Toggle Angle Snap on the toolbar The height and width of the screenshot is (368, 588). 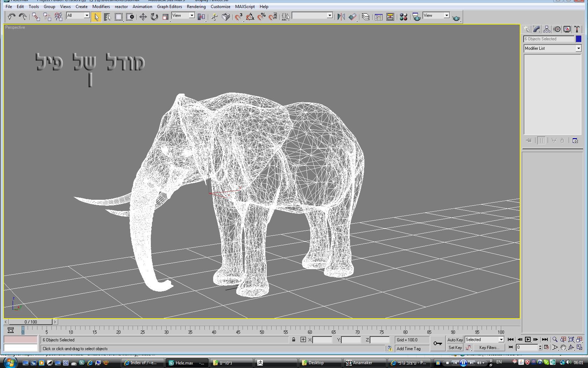(250, 17)
